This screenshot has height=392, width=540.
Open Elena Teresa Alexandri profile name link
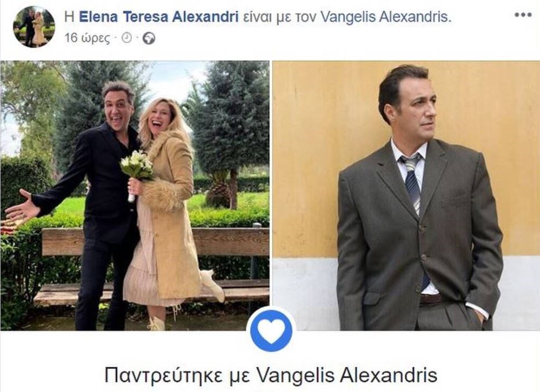(159, 16)
